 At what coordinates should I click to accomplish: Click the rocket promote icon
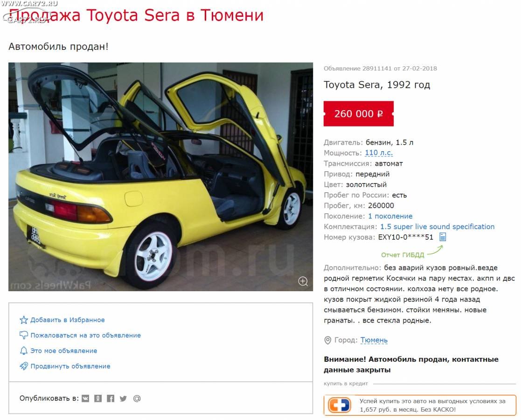[x=24, y=366]
